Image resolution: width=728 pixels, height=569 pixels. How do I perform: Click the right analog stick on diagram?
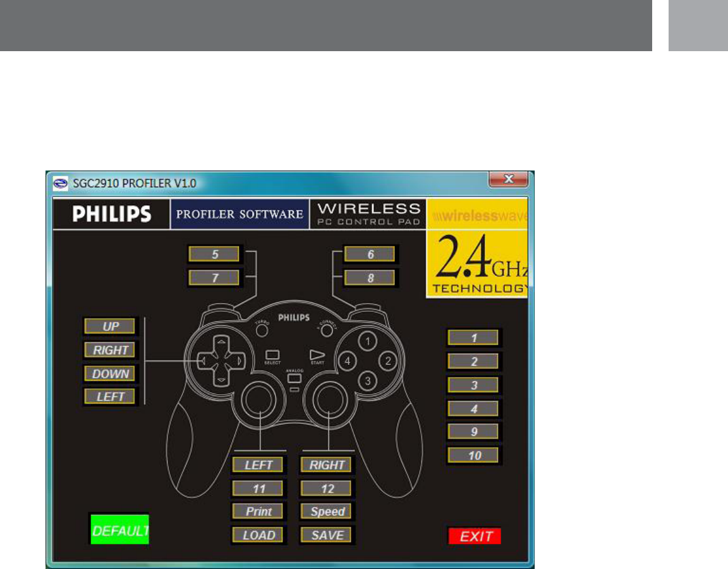click(x=330, y=400)
